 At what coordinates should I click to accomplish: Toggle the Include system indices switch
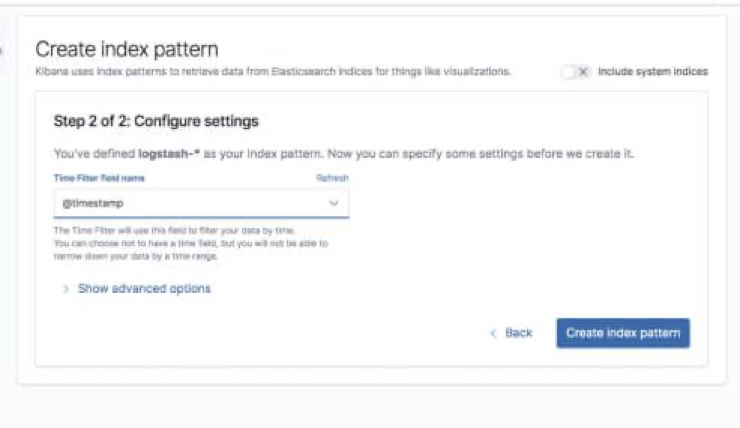[x=576, y=72]
